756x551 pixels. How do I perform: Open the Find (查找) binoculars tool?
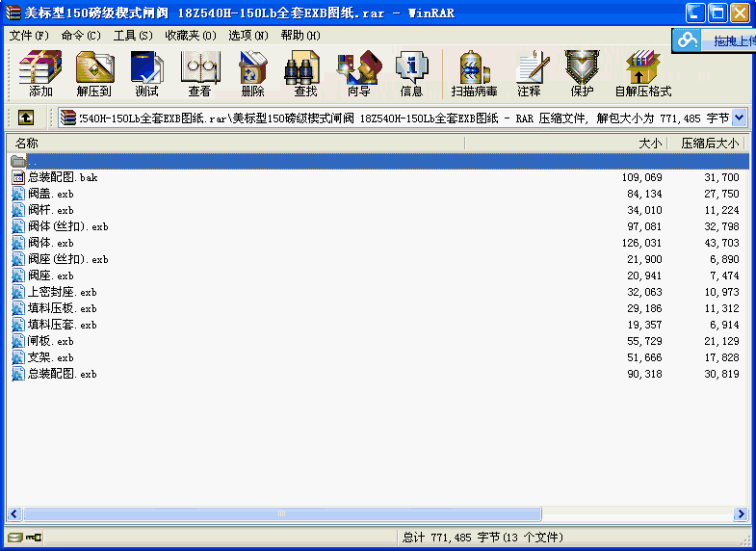[x=305, y=73]
